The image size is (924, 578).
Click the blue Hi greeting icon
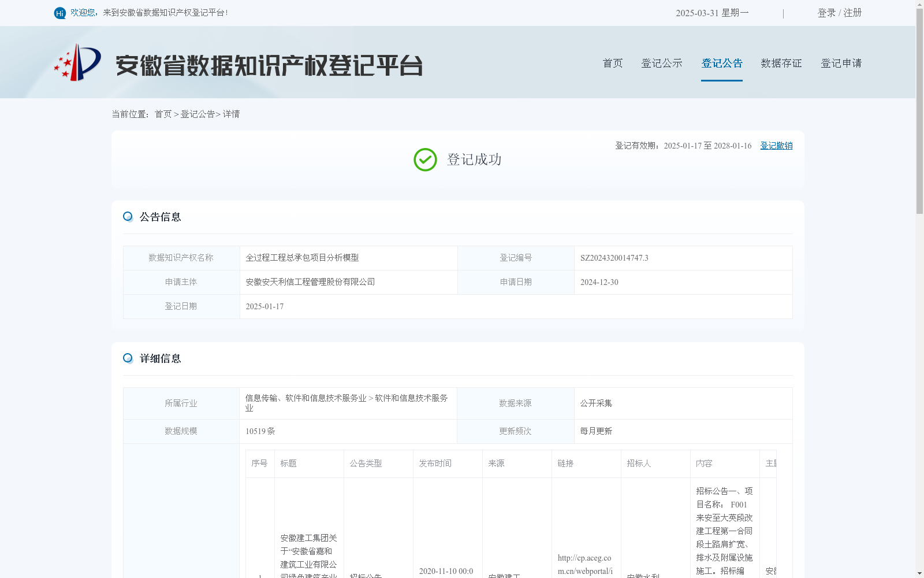(60, 13)
